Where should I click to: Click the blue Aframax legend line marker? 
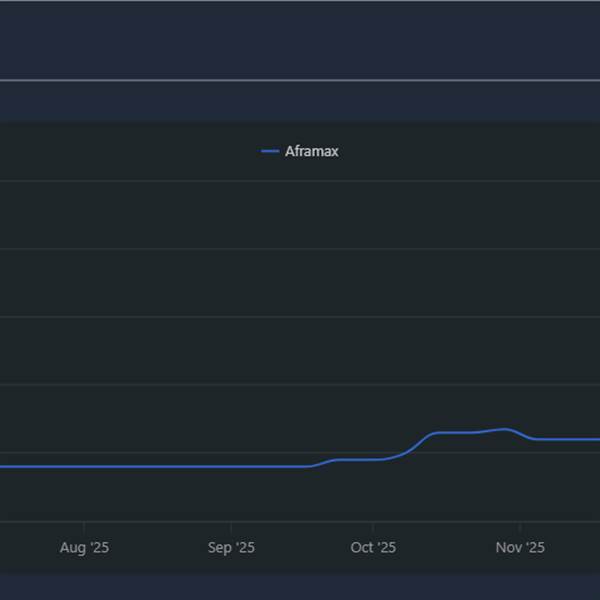(x=270, y=152)
